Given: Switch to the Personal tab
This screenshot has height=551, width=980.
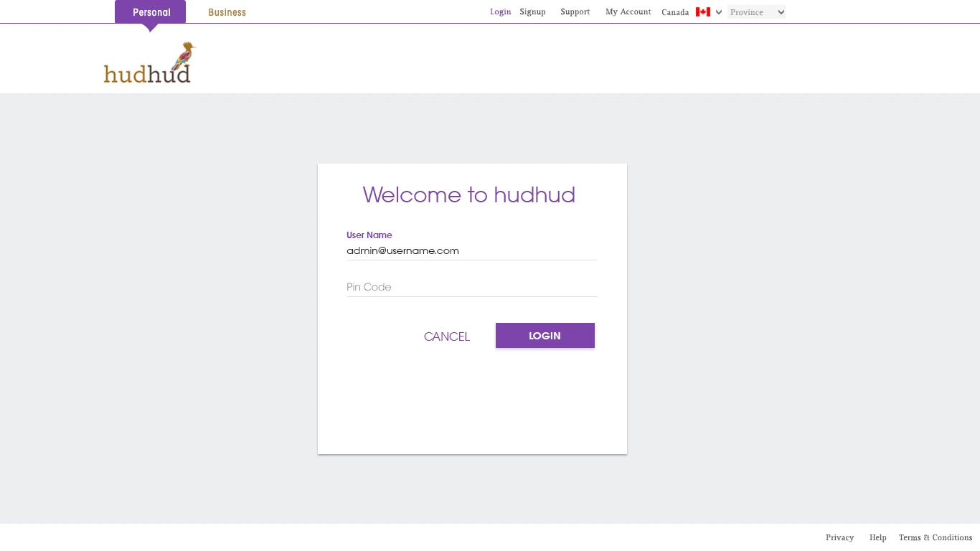Looking at the screenshot, I should tap(151, 12).
